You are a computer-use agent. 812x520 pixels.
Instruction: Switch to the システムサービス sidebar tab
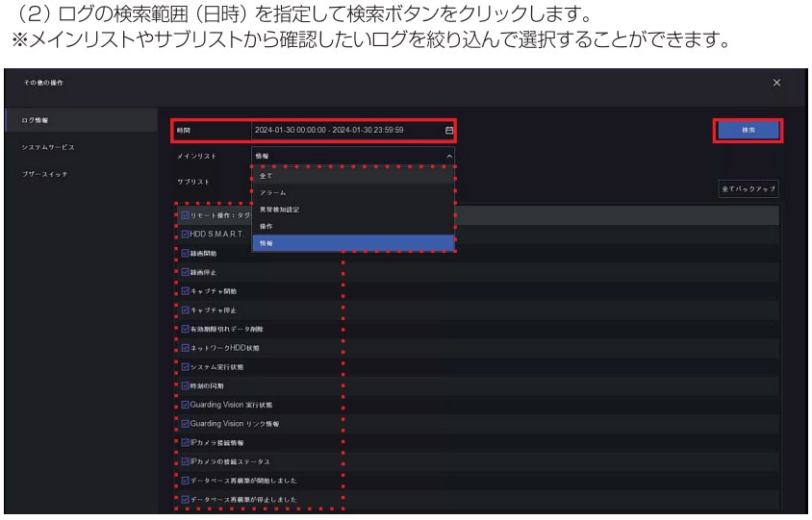[x=47, y=147]
